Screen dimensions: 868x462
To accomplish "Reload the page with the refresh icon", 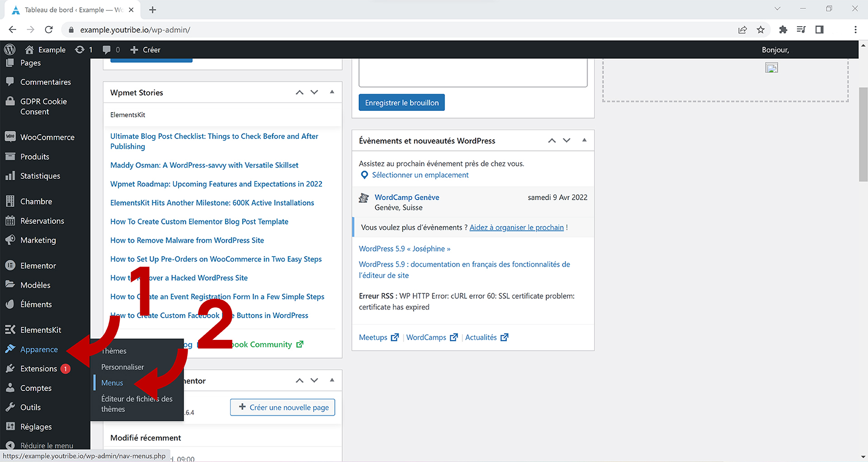I will [49, 30].
